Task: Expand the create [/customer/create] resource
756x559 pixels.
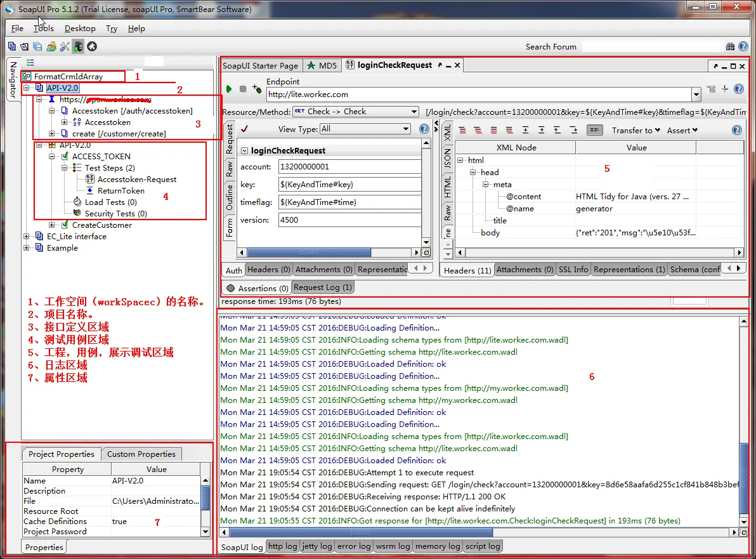Action: [x=51, y=134]
